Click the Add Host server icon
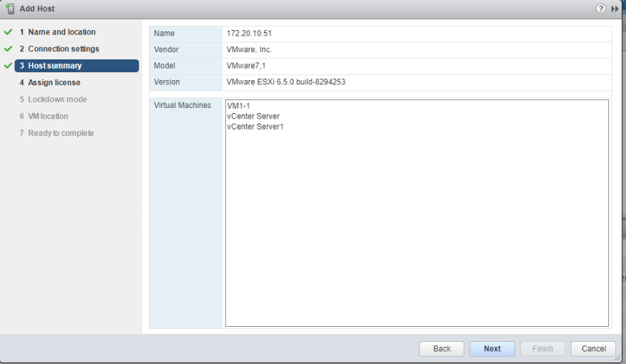This screenshot has height=364, width=626. [x=10, y=9]
